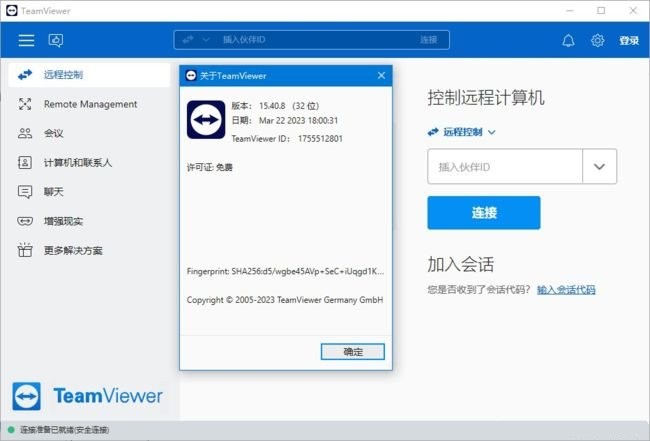Open Remote Management in the sidebar
Image resolution: width=650 pixels, height=441 pixels.
click(x=89, y=104)
